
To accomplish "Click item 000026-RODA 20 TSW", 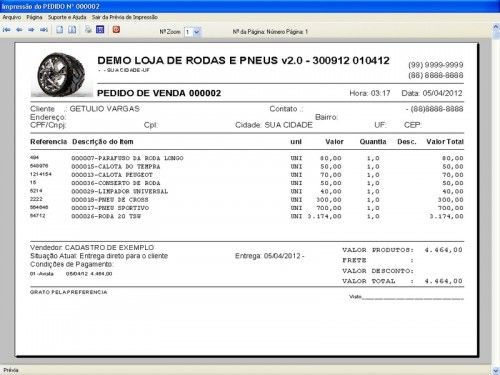I will [x=106, y=216].
